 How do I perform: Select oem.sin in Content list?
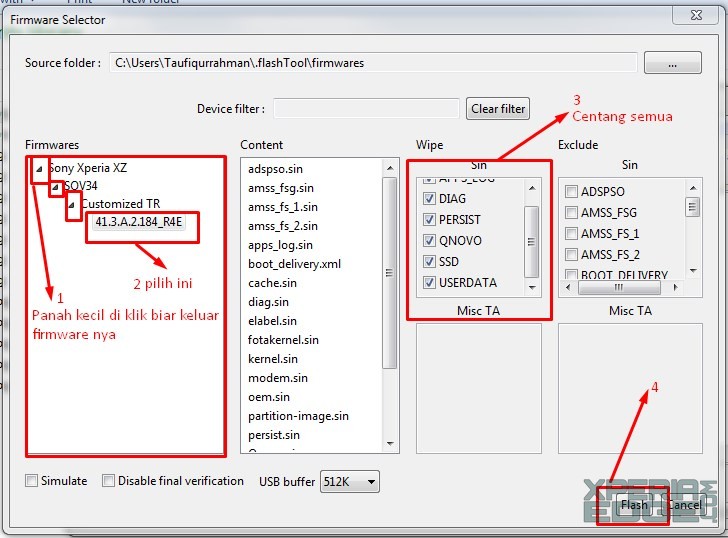[x=269, y=397]
